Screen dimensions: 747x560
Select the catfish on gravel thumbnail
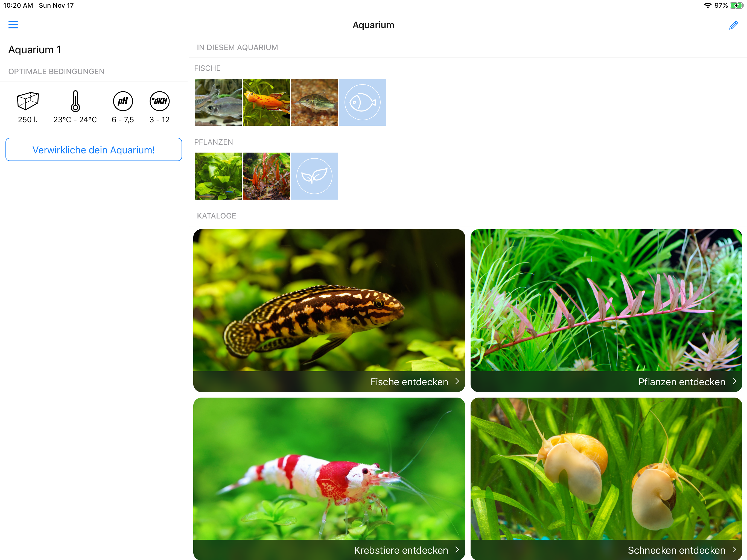(x=314, y=102)
